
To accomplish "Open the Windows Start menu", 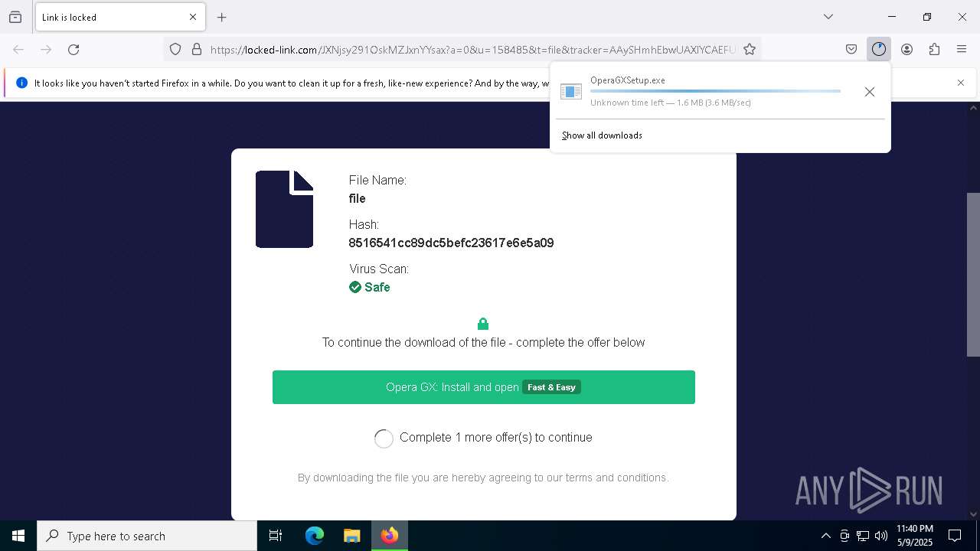I will 18,536.
